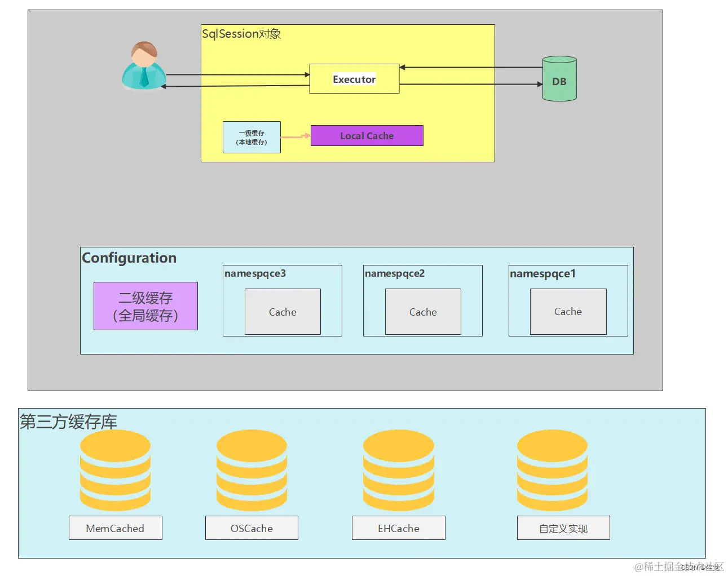The image size is (728, 576).
Task: Click the database stack above OSCache
Action: pos(252,471)
